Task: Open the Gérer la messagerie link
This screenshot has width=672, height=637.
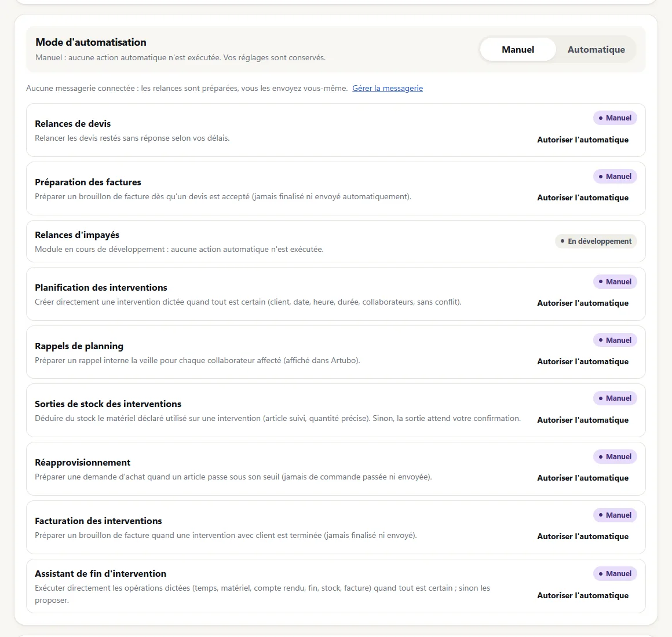Action: point(388,88)
